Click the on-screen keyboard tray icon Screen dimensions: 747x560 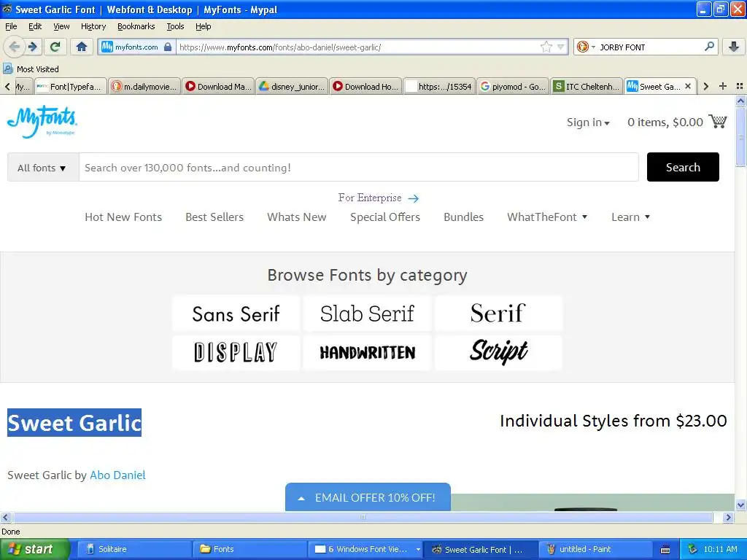point(665,550)
